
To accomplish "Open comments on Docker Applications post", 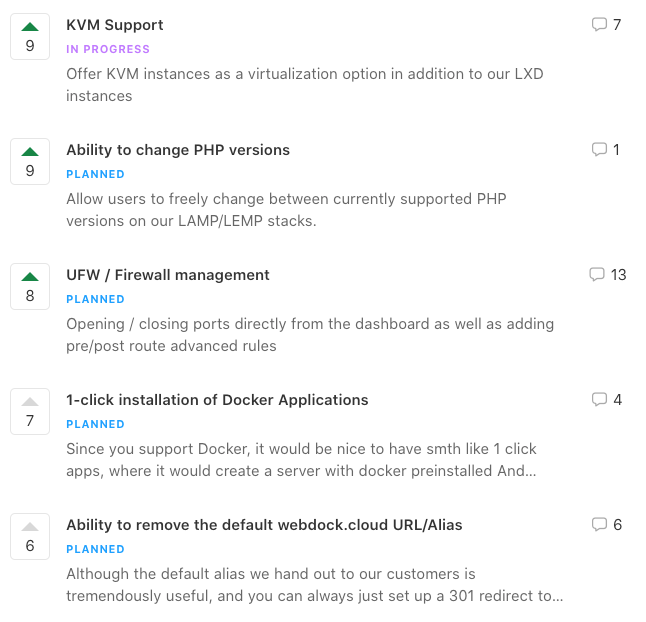I will [x=599, y=400].
